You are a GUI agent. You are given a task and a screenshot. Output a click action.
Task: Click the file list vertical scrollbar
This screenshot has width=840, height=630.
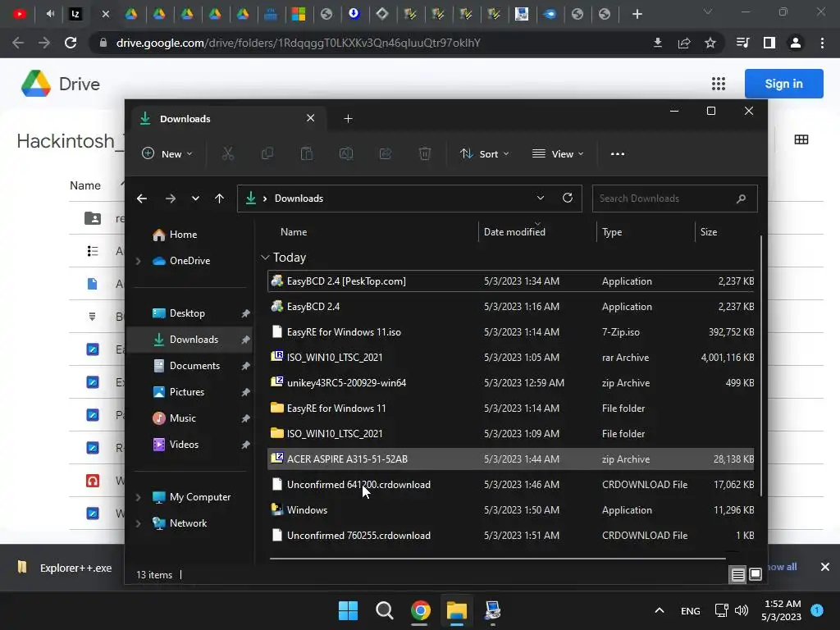tap(760, 365)
